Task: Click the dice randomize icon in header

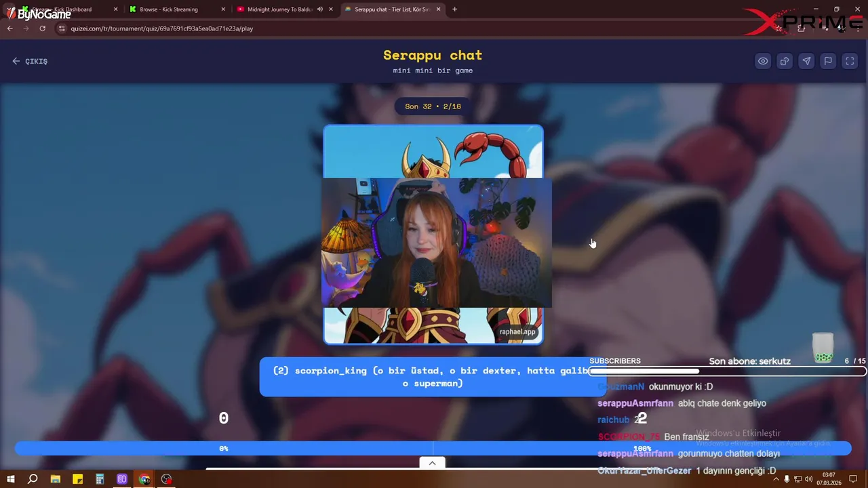Action: click(785, 61)
